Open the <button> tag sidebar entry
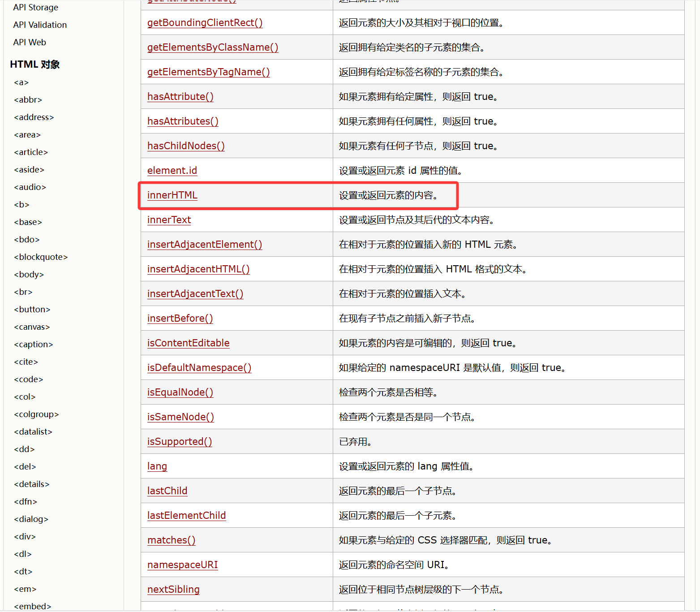Image resolution: width=700 pixels, height=612 pixels. [32, 309]
